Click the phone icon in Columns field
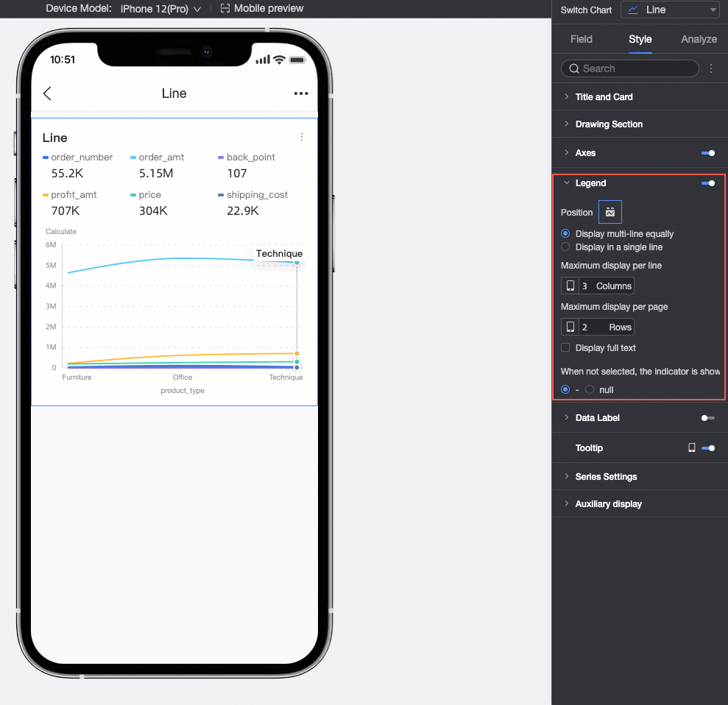728x705 pixels. [x=570, y=286]
